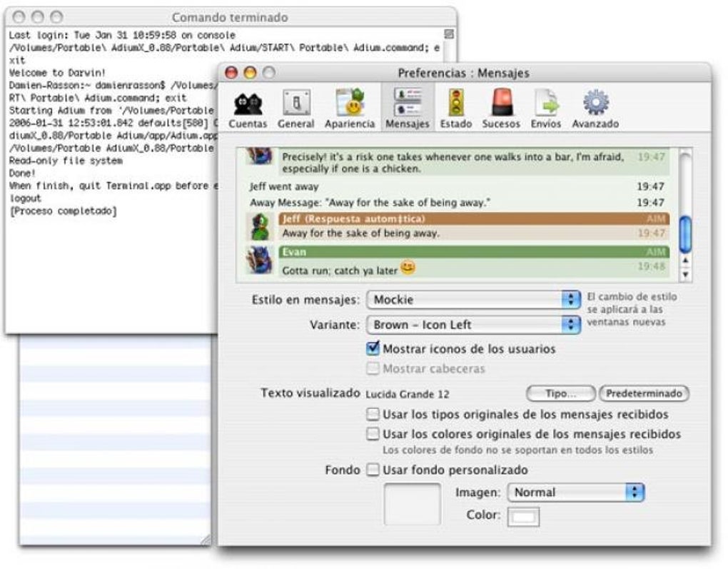
Task: Click 'Jeff went away' status line
Action: click(284, 187)
